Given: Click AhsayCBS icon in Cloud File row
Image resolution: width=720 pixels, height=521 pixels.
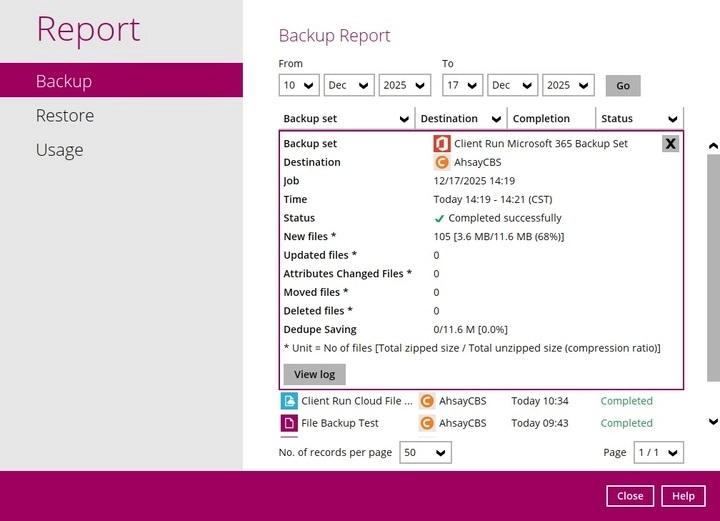Looking at the screenshot, I should tap(427, 401).
